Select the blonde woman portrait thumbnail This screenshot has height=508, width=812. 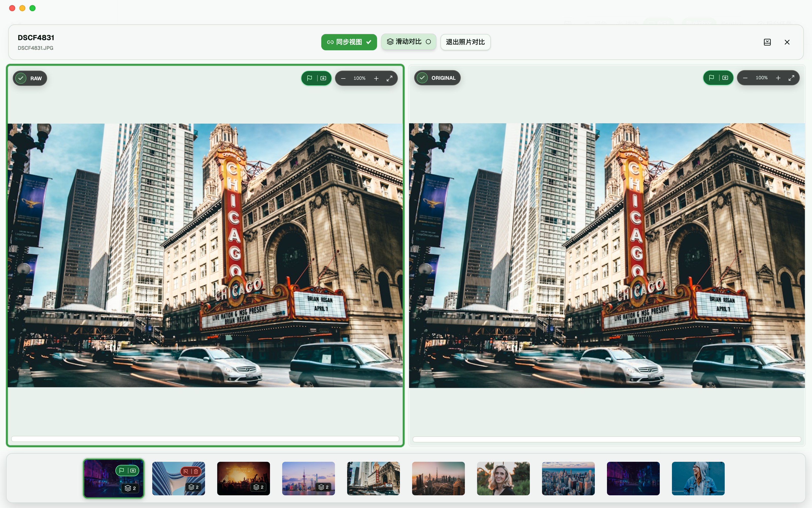pos(503,478)
